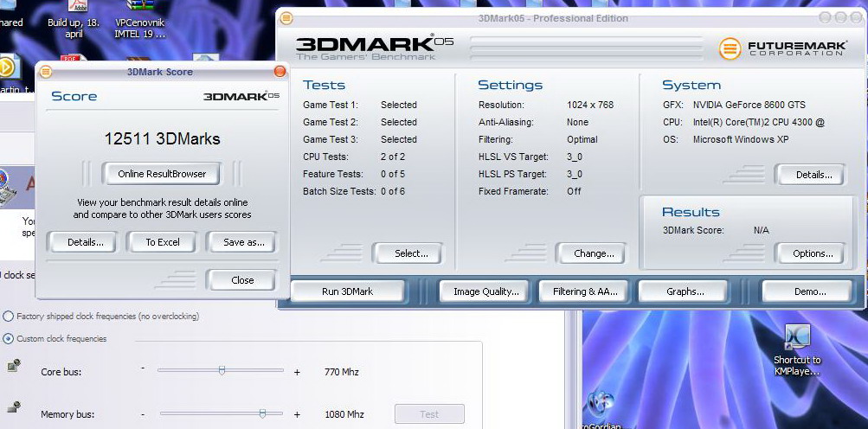Click the disabled Test button
This screenshot has width=868, height=429.
[429, 414]
